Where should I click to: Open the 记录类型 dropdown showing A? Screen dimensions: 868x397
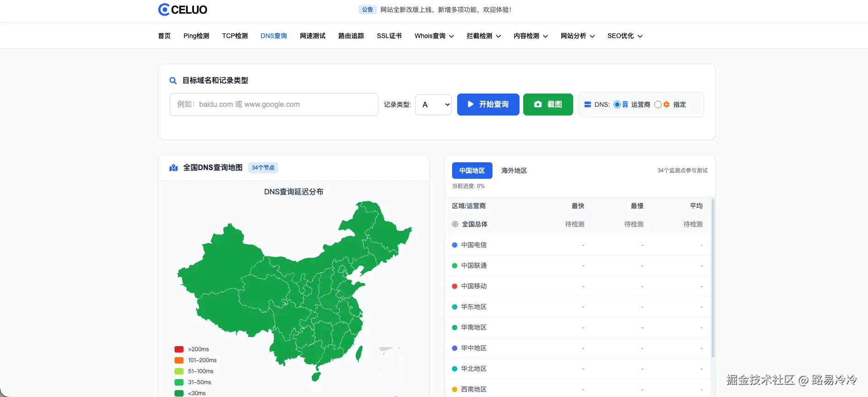tap(433, 105)
